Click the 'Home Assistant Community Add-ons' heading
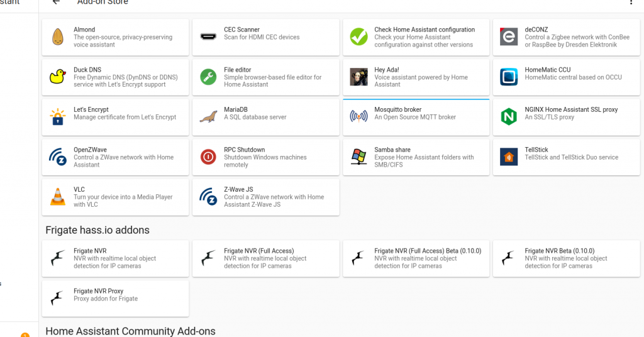Viewport: 644px width, 337px height. 130,331
